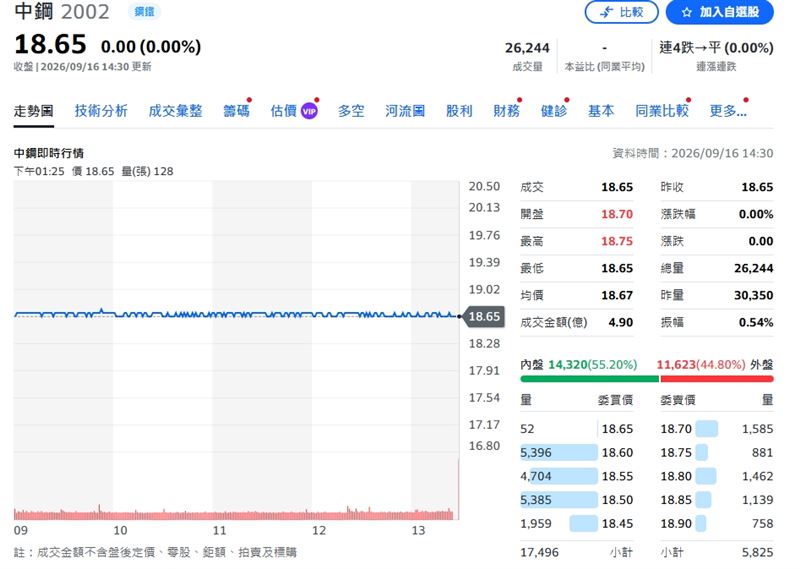Image resolution: width=800 pixels, height=569 pixels.
Task: Click the bid volume 5,396
Action: [536, 453]
